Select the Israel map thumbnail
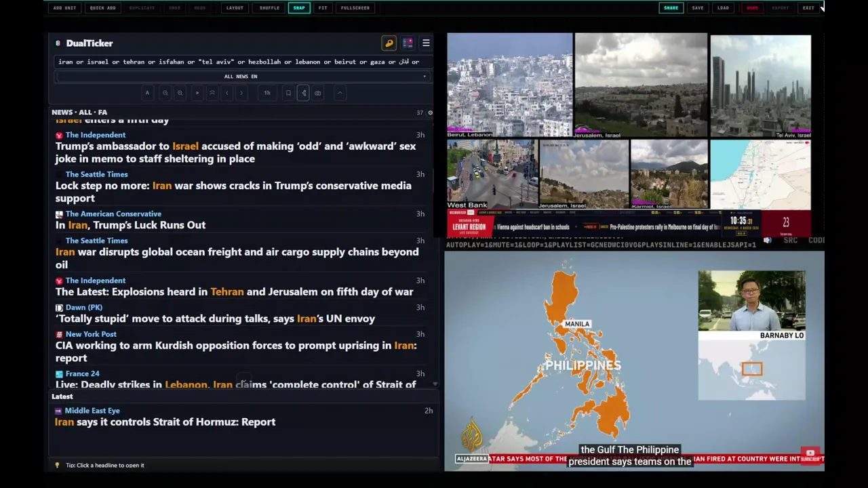The height and width of the screenshot is (488, 868). tap(760, 175)
